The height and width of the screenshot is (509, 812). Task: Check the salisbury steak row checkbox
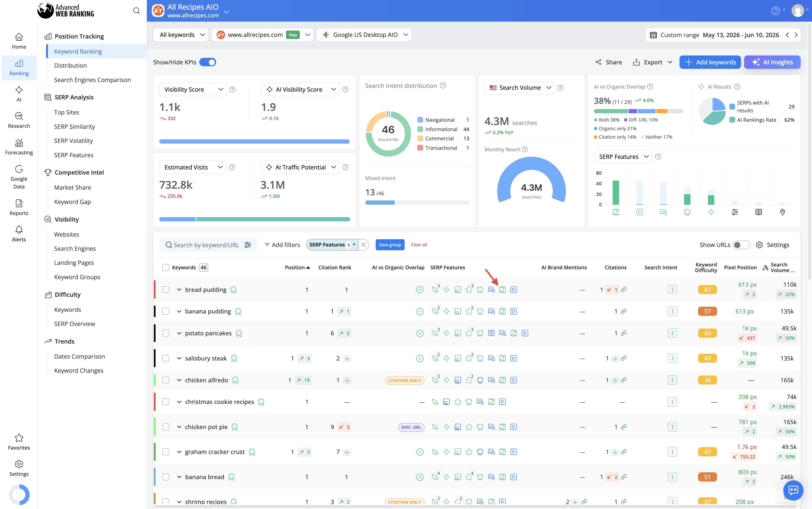click(166, 358)
